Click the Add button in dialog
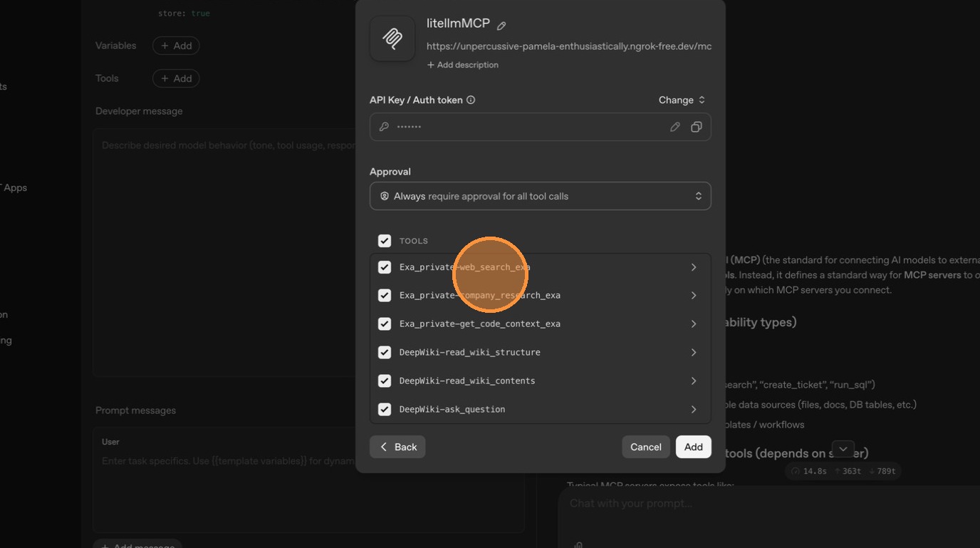The height and width of the screenshot is (548, 980). click(694, 447)
